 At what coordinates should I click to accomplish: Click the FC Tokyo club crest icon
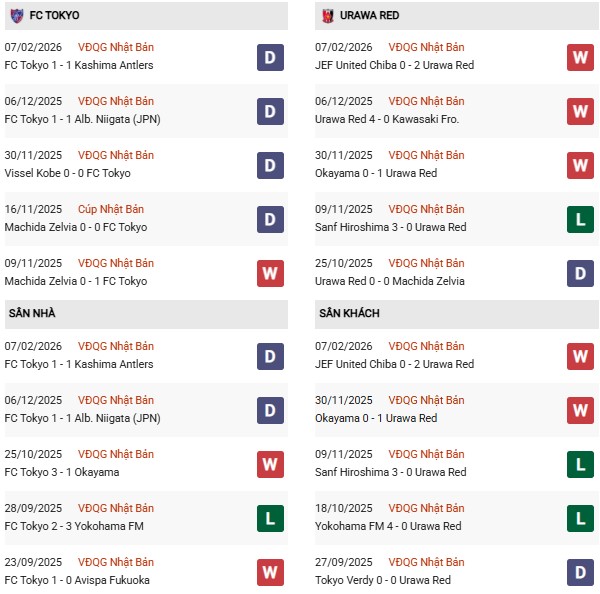tap(16, 15)
